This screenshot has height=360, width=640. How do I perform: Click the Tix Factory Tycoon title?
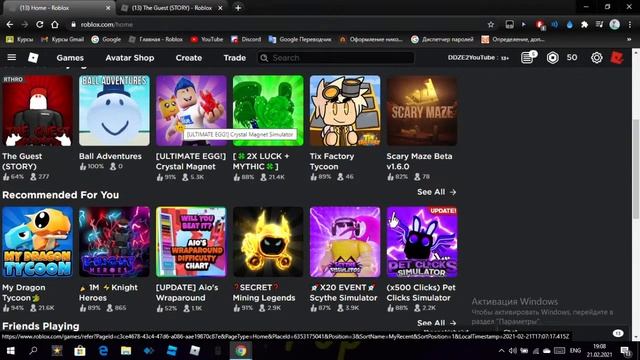tap(332, 161)
